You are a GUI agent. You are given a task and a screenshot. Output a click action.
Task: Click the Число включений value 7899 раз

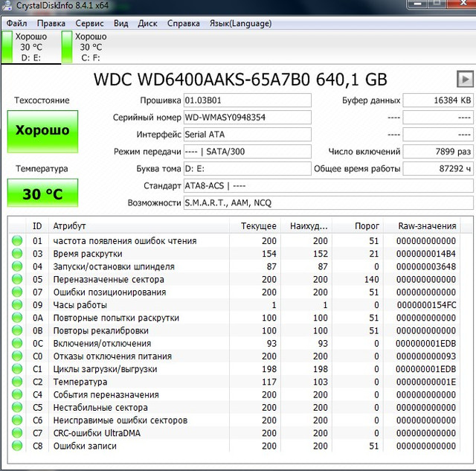point(438,151)
